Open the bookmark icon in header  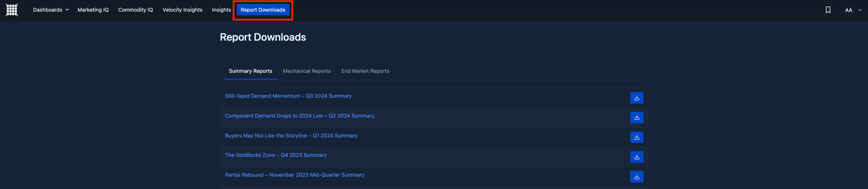click(x=828, y=10)
